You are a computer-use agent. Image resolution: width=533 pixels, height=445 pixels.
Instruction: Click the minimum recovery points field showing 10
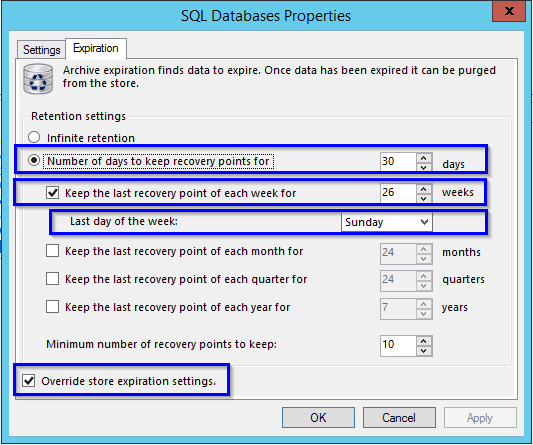tap(398, 345)
